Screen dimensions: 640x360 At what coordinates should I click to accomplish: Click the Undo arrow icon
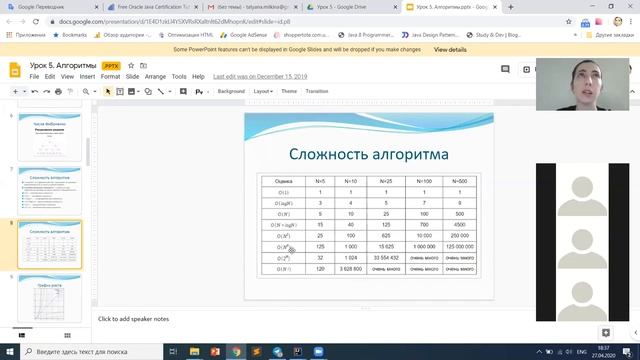coord(35,91)
